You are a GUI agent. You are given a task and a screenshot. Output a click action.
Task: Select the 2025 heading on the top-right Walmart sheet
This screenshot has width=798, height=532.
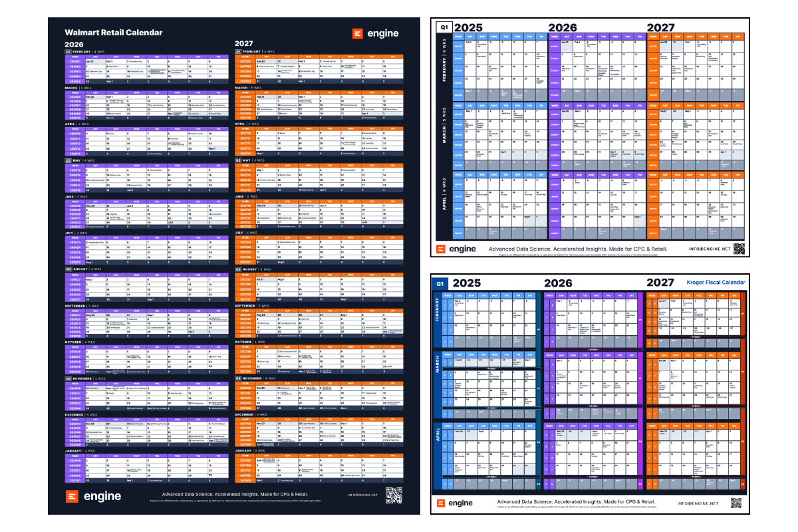click(x=469, y=27)
